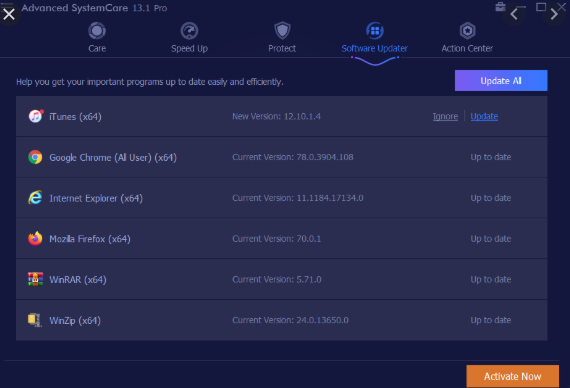
Task: Click the iTunes app icon
Action: click(x=36, y=116)
